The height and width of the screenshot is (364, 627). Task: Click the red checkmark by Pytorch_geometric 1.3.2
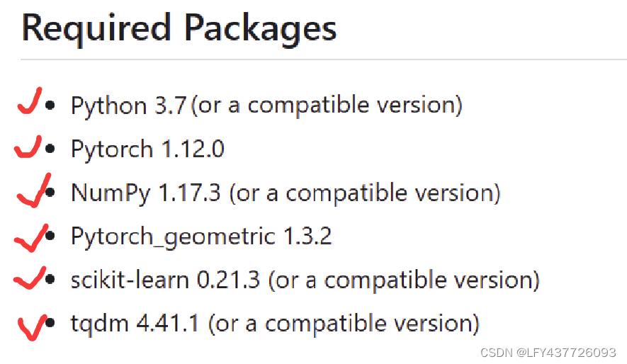[x=30, y=238]
